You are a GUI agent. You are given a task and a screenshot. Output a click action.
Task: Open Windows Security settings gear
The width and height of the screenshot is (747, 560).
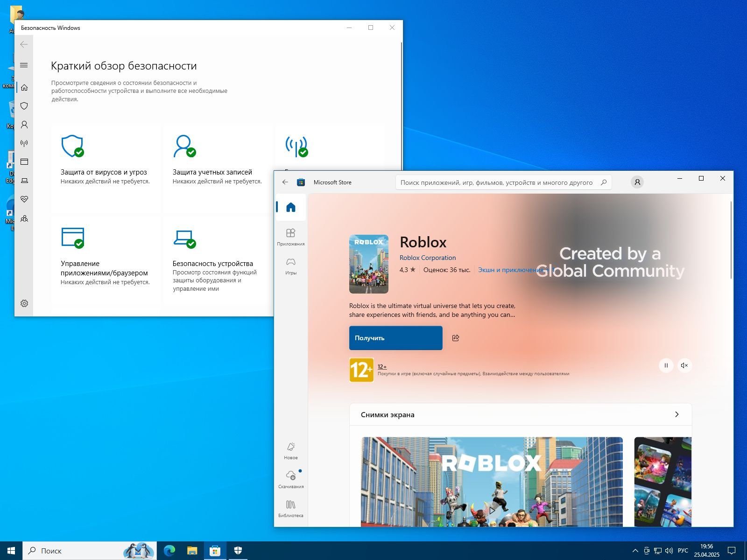point(24,303)
